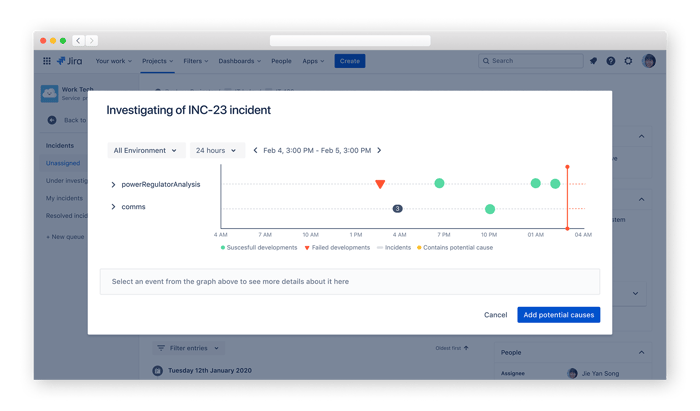The image size is (700, 411).
Task: Click the Oldest first sort label
Action: [448, 348]
